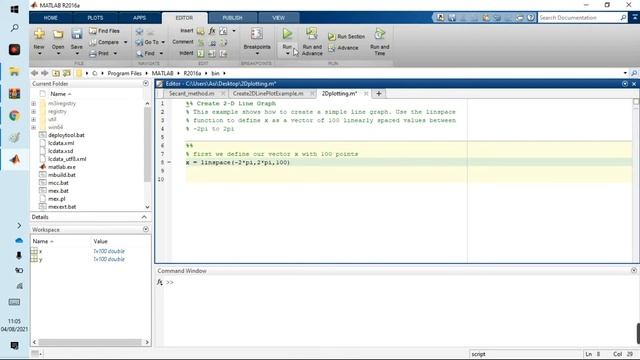The width and height of the screenshot is (640, 360).
Task: Click the Advance button
Action: click(343, 48)
